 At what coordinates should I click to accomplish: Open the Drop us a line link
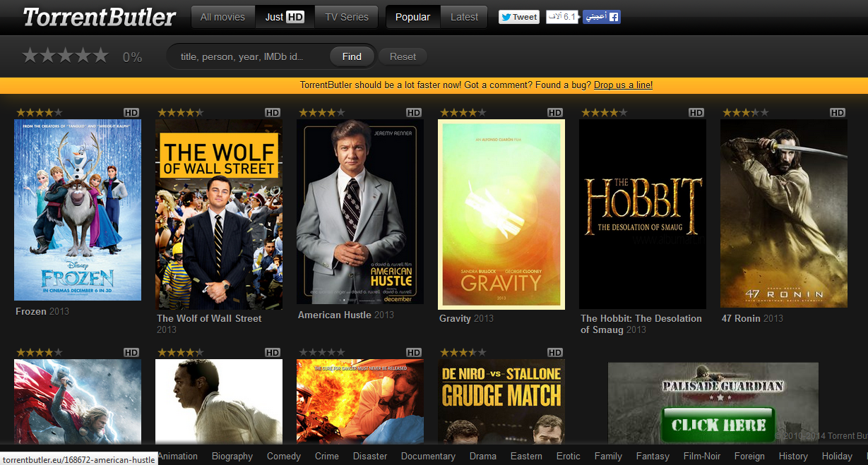(623, 85)
